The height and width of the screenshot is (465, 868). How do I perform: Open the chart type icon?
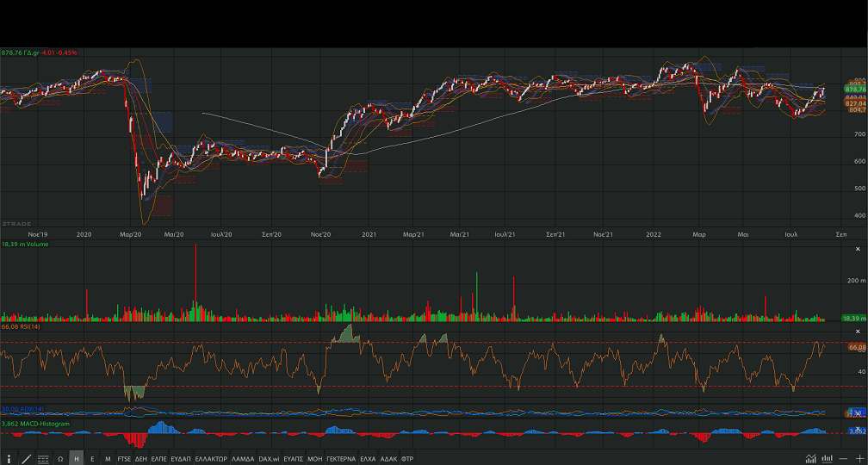[811, 459]
